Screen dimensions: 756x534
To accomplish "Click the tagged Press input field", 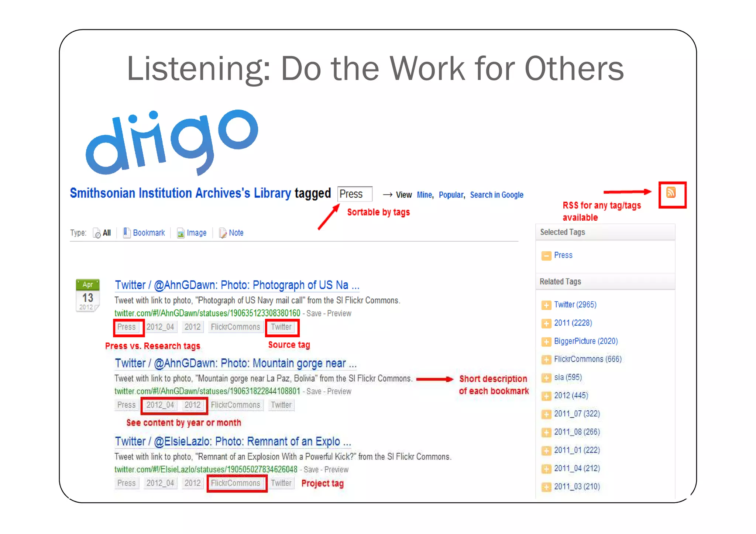I will (x=355, y=194).
